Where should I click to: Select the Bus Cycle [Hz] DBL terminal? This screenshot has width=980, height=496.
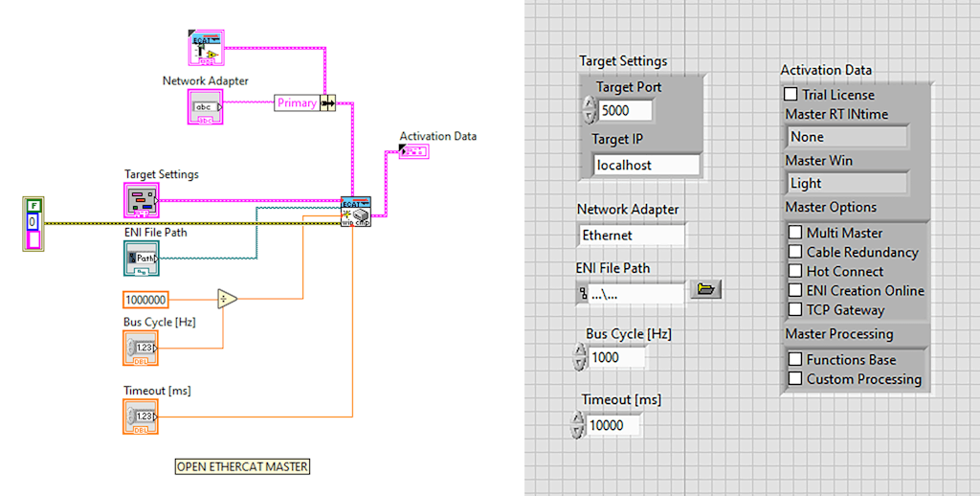[x=141, y=348]
